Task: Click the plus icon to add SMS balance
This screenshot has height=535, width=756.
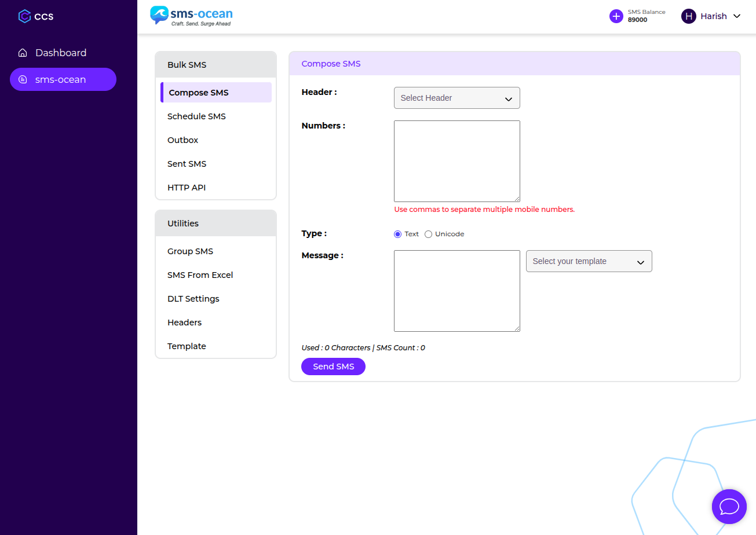Action: point(616,16)
